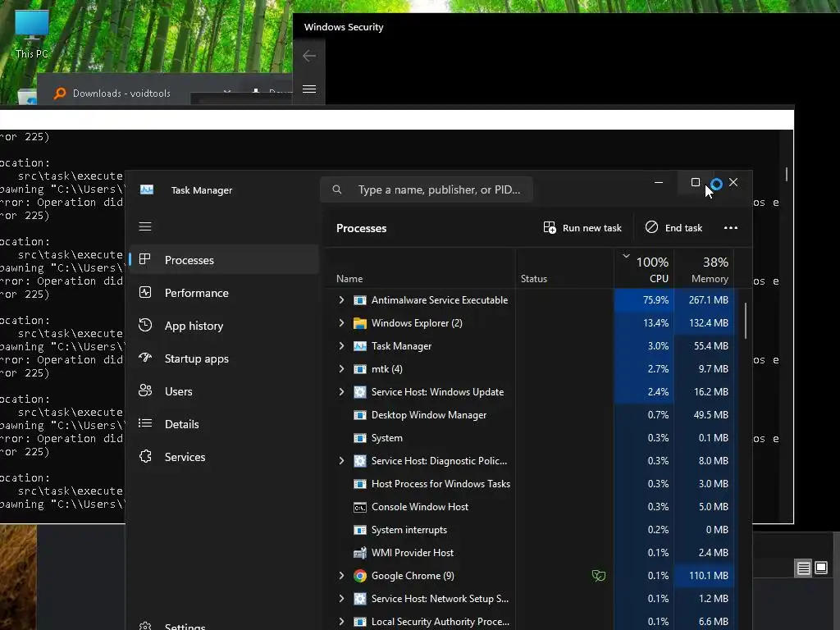
Task: Open Startup apps page
Action: tap(224, 358)
